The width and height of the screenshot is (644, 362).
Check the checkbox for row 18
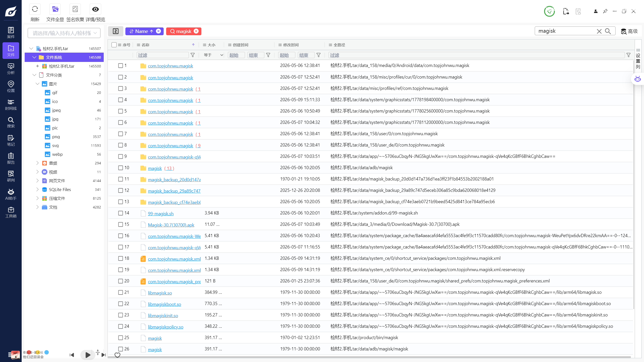[121, 258]
